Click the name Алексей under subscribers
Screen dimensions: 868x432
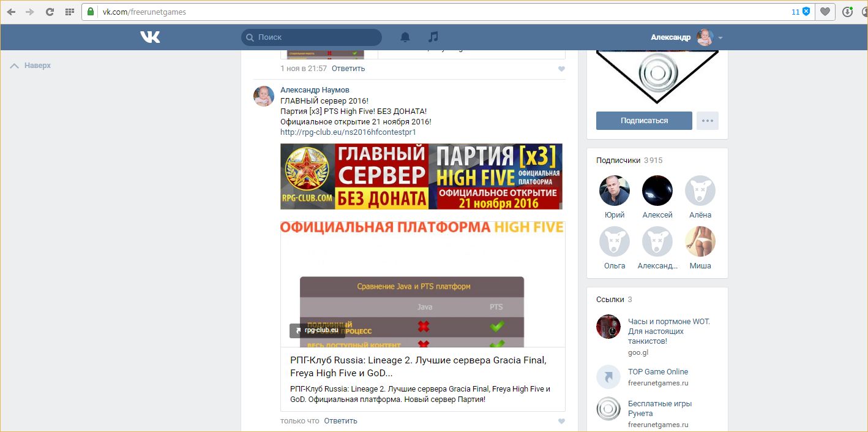(657, 215)
